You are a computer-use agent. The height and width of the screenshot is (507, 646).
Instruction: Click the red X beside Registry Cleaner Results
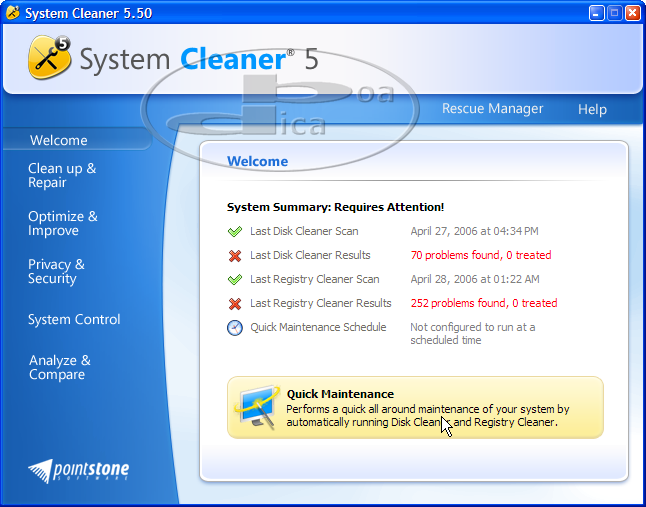tap(235, 303)
